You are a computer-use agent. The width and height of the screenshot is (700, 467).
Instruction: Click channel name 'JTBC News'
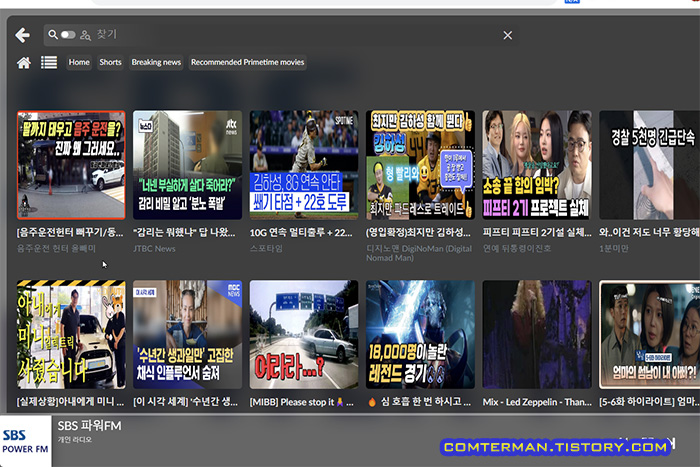pyautogui.click(x=154, y=249)
